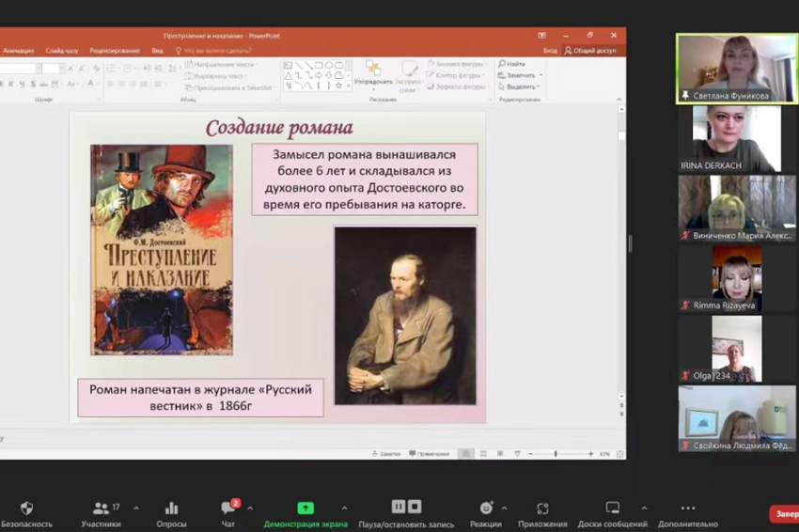Open the Приложения apps icon

[542, 509]
